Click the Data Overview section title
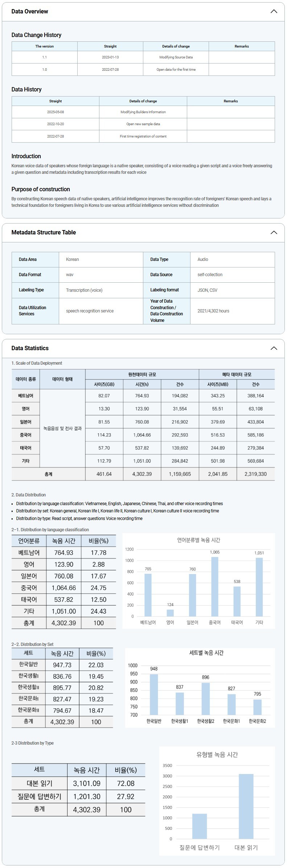 coord(30,11)
